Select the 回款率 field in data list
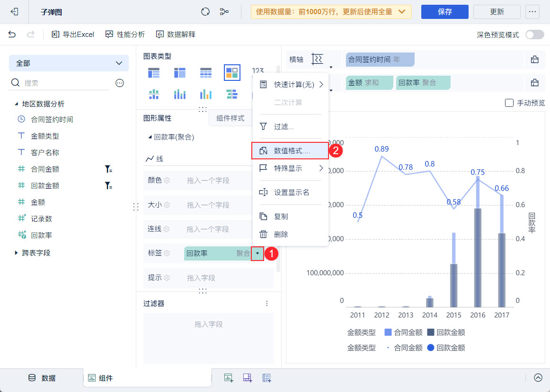The height and width of the screenshot is (392, 550). (41, 235)
